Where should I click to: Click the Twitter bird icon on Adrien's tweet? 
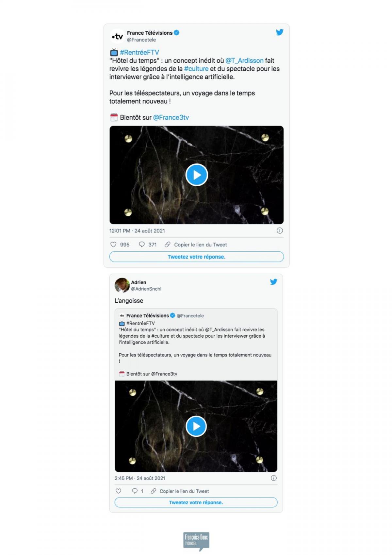pos(273,282)
